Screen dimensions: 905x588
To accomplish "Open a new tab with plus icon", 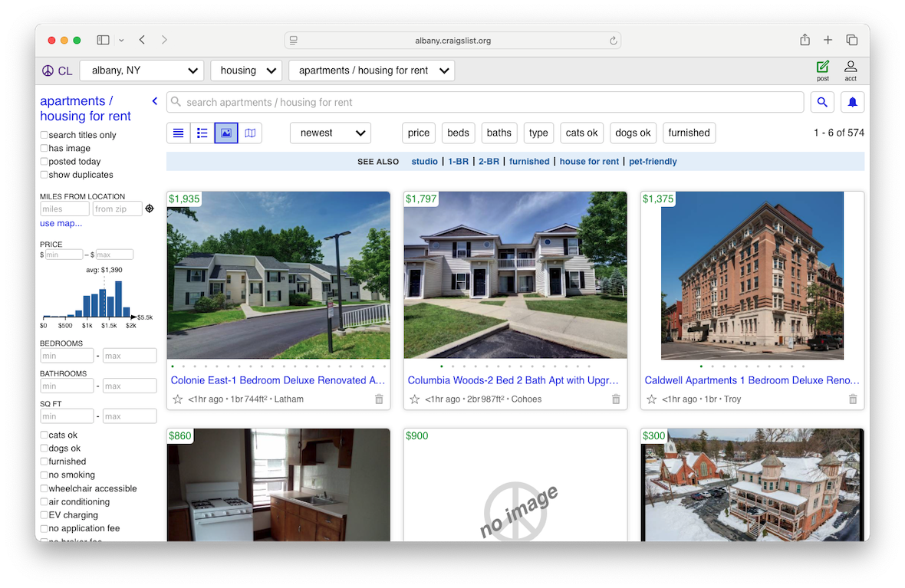I will click(x=828, y=40).
